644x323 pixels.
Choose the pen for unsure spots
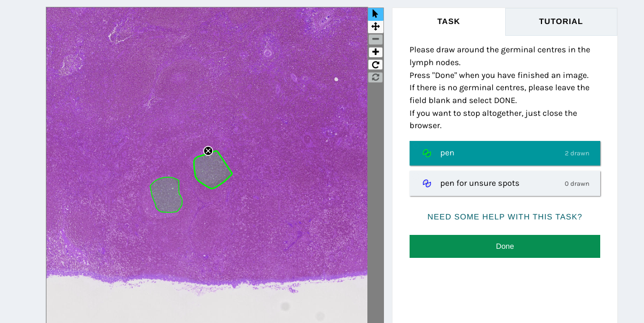coord(505,183)
